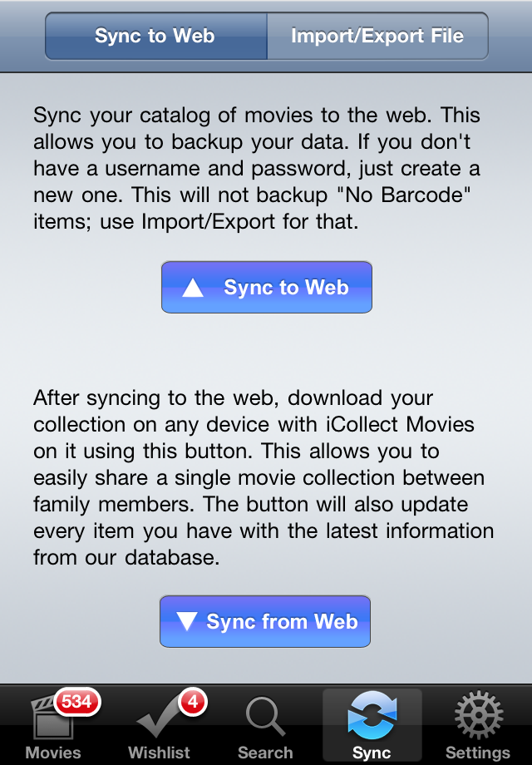Go to the Wishlist tab label

click(159, 753)
